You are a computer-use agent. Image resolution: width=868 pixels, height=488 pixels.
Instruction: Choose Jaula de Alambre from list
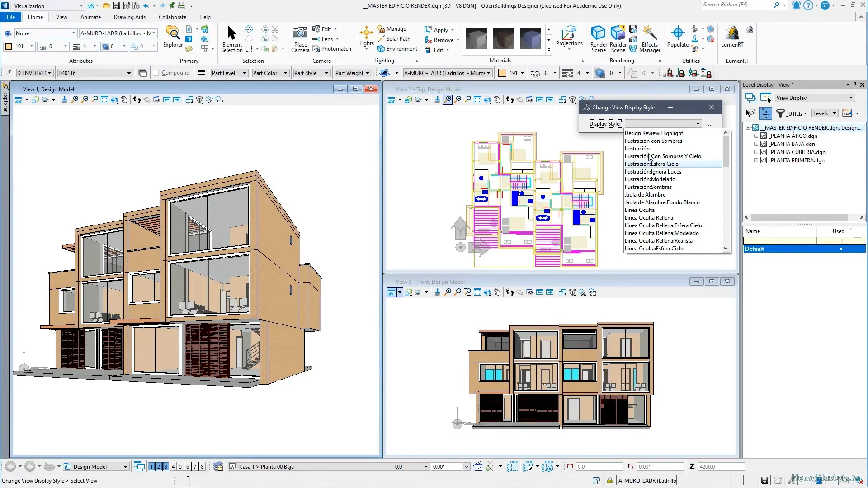click(645, 195)
